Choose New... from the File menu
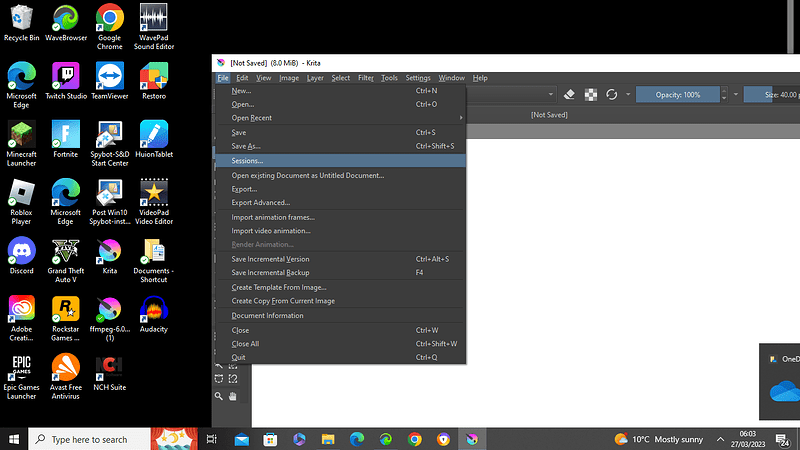 [340, 91]
